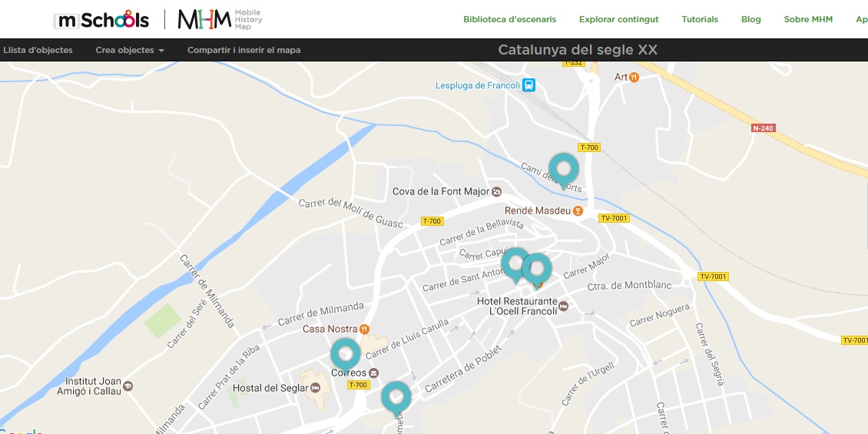Go to Biblioteca d'escenaris
Viewport: 868px width, 434px height.
510,19
